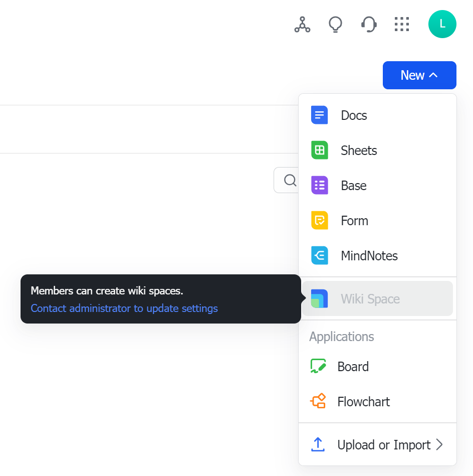Open the workflow automation icon in top bar
The width and height of the screenshot is (473, 476).
[x=302, y=24]
